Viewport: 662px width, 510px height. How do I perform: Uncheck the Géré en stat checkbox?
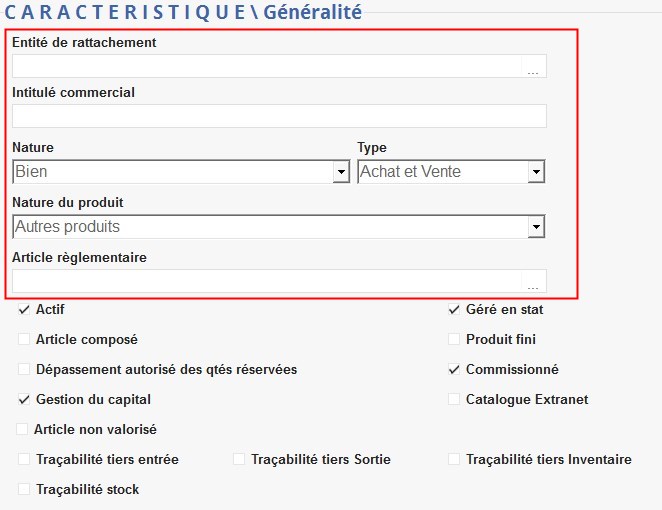coord(455,310)
